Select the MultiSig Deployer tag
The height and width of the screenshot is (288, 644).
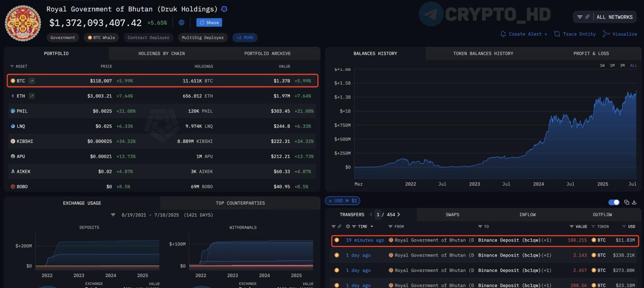[x=203, y=38]
